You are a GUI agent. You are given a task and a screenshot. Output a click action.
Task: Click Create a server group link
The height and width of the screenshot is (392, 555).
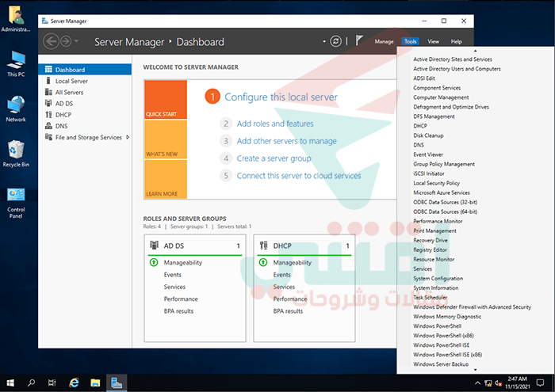274,158
